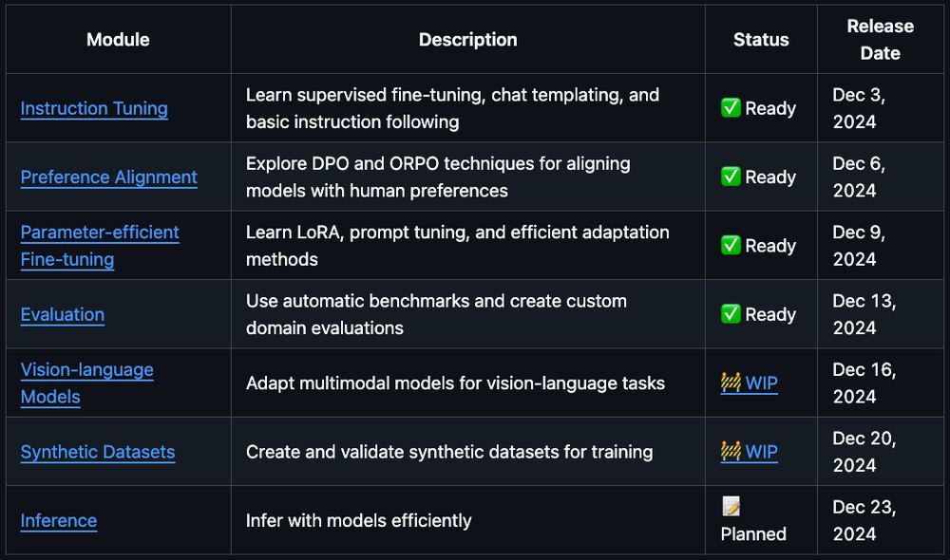The height and width of the screenshot is (560, 950).
Task: Click green checkmark icon in Evaluation row
Action: coord(731,314)
